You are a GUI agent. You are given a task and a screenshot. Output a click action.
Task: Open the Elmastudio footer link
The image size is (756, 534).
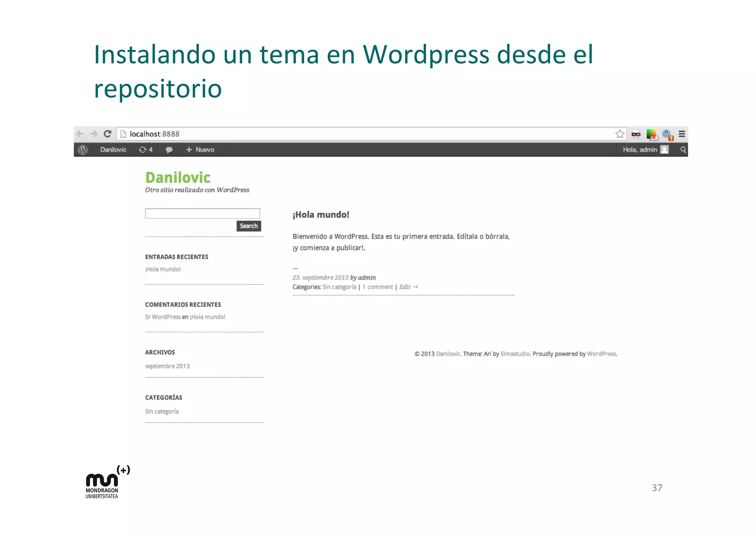point(515,354)
